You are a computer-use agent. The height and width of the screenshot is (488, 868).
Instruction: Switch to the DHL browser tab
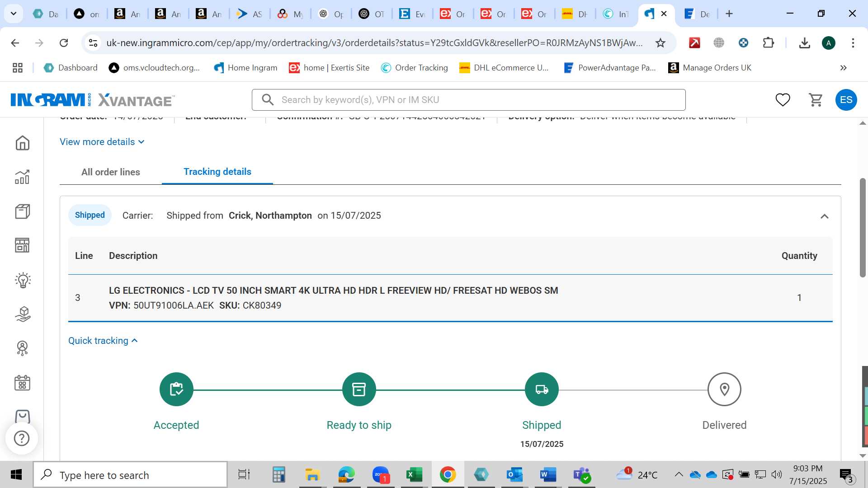[x=576, y=14]
